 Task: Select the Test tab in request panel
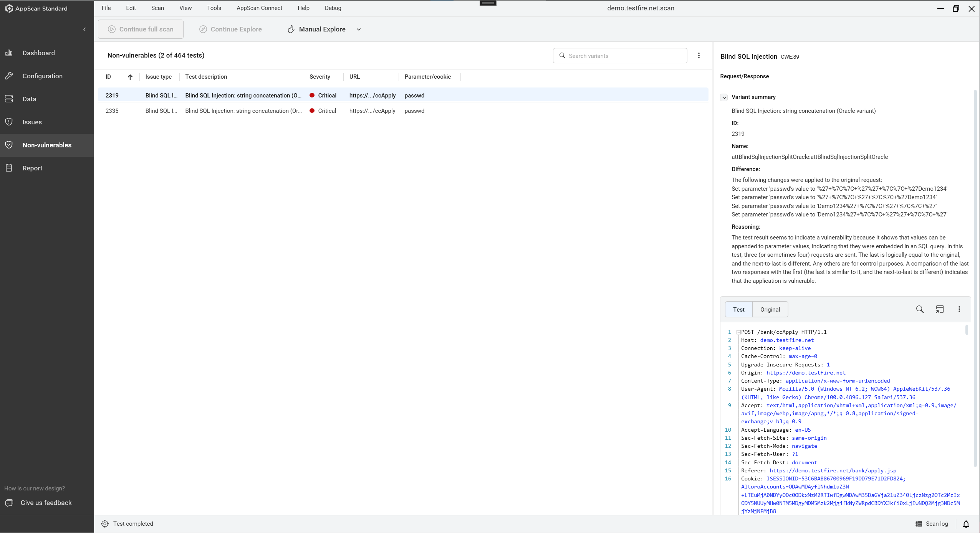(x=738, y=309)
